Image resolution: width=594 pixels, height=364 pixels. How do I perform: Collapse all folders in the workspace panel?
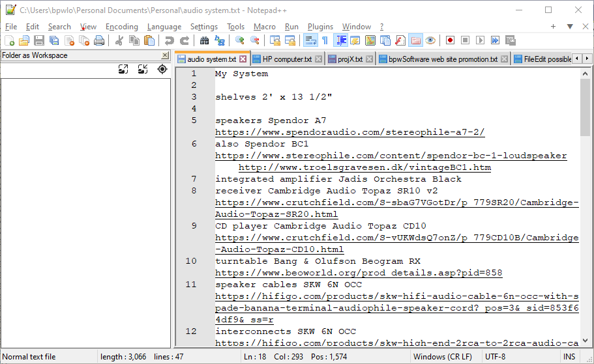(x=143, y=69)
